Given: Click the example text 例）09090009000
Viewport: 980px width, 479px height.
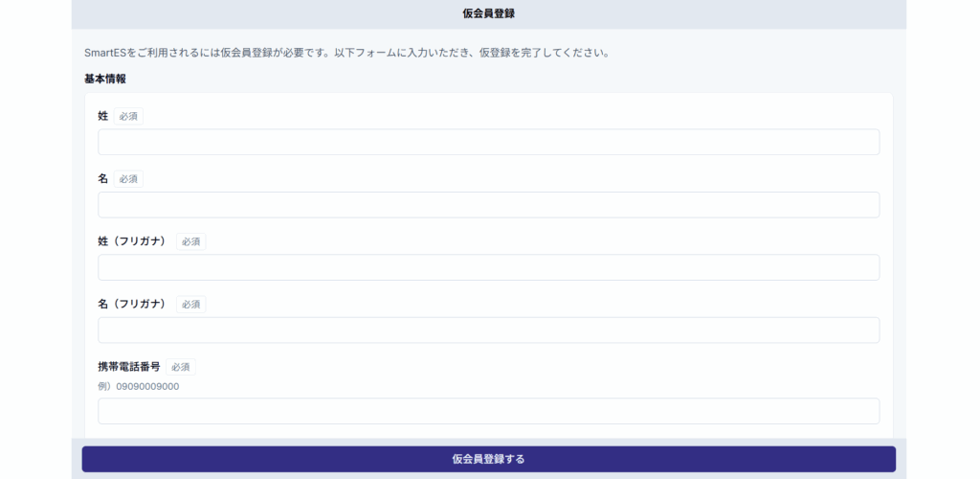Looking at the screenshot, I should tap(139, 386).
